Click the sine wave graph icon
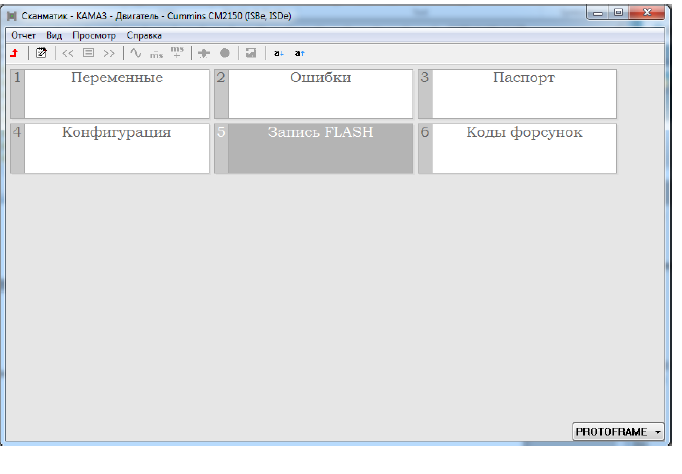The width and height of the screenshot is (682, 474). pos(136,53)
